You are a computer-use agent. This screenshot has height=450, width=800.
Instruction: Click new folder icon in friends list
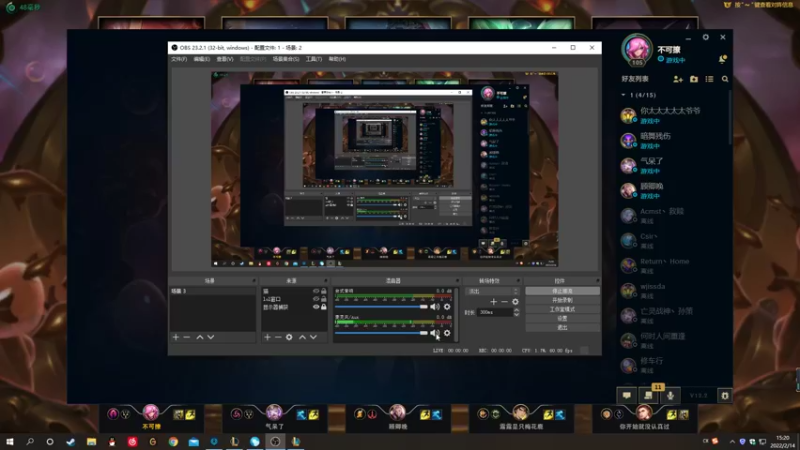pos(694,79)
